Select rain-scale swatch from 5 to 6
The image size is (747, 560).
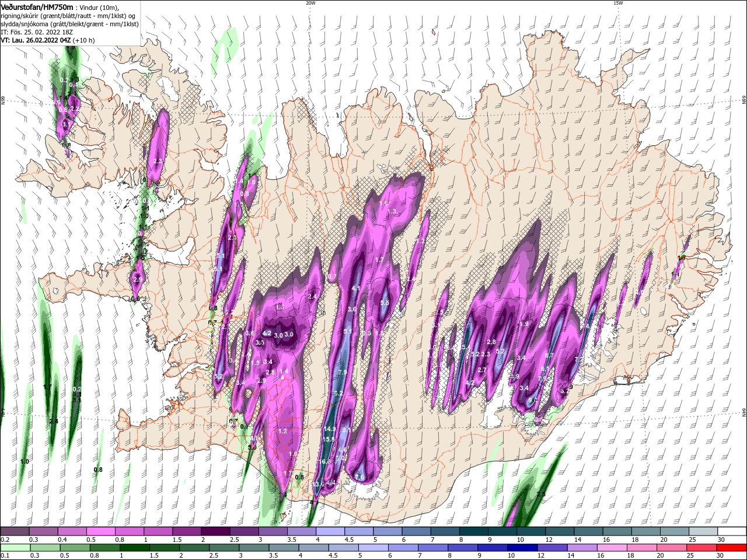[373, 548]
